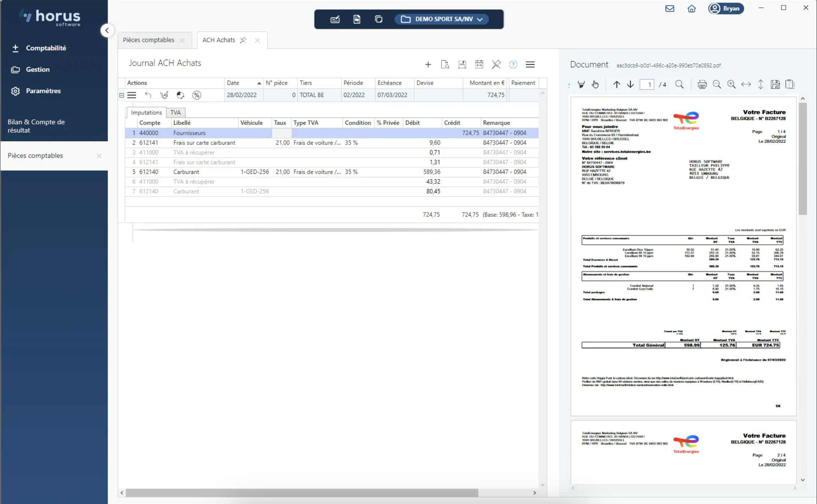Zoom in on the PDF document
This screenshot has width=817, height=504.
click(731, 85)
